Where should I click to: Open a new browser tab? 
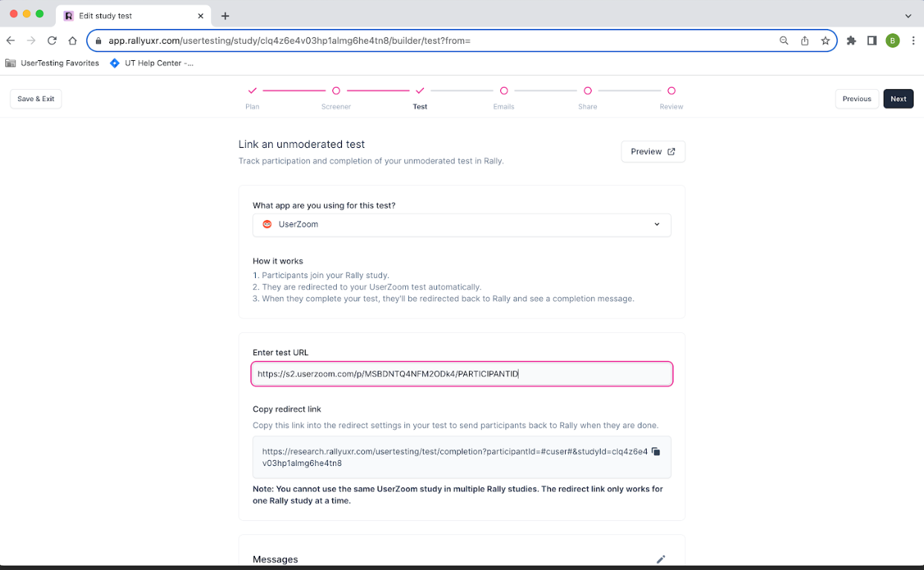225,16
